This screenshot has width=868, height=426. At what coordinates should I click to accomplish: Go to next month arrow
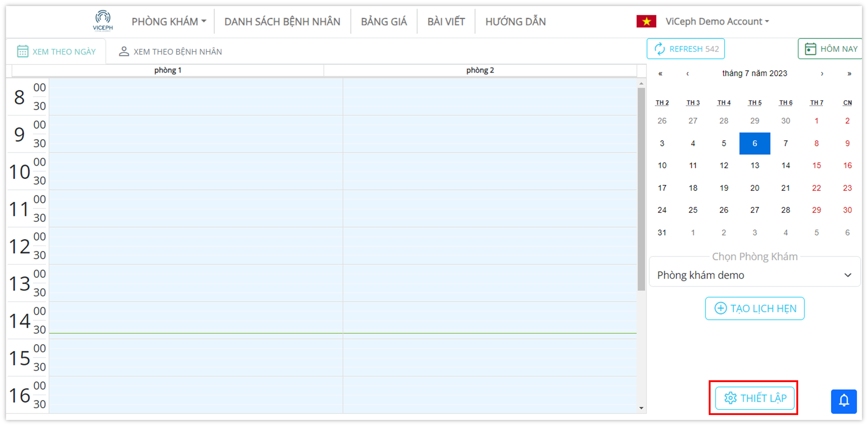click(x=822, y=73)
